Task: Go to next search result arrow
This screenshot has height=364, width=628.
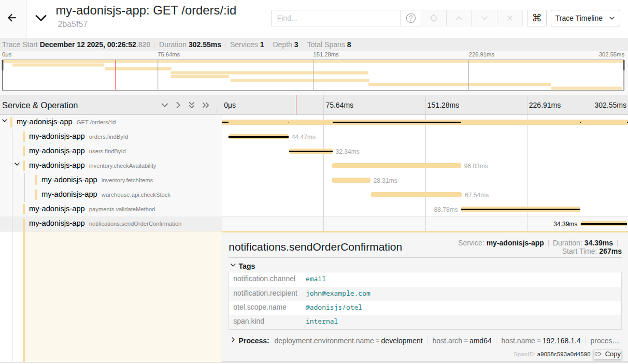Action: point(484,18)
